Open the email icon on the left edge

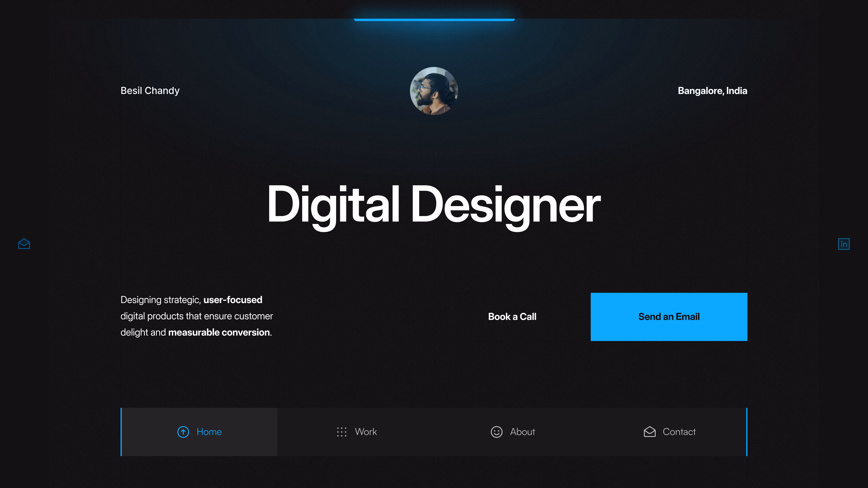tap(24, 244)
